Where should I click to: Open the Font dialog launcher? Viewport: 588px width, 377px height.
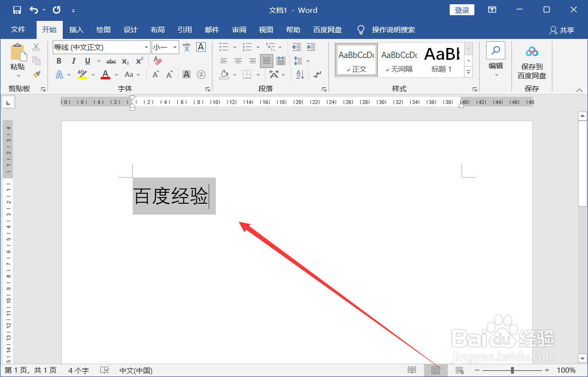pos(208,89)
